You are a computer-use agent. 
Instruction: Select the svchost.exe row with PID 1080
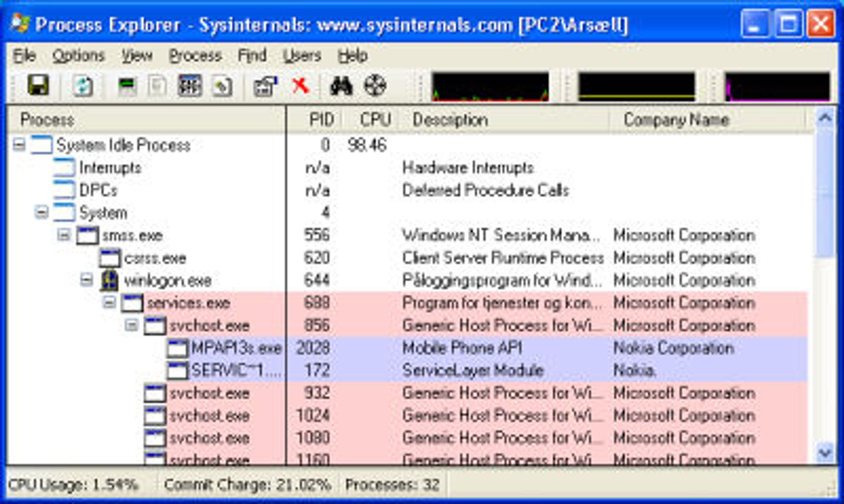pyautogui.click(x=408, y=438)
